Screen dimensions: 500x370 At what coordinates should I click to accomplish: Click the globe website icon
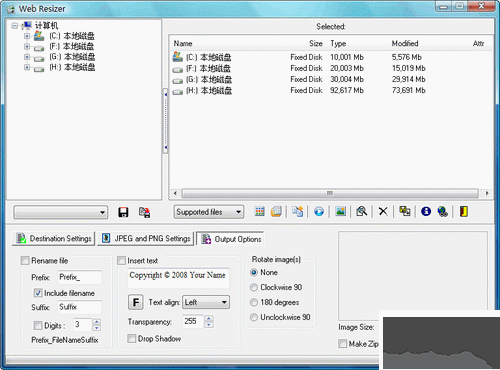pyautogui.click(x=443, y=211)
